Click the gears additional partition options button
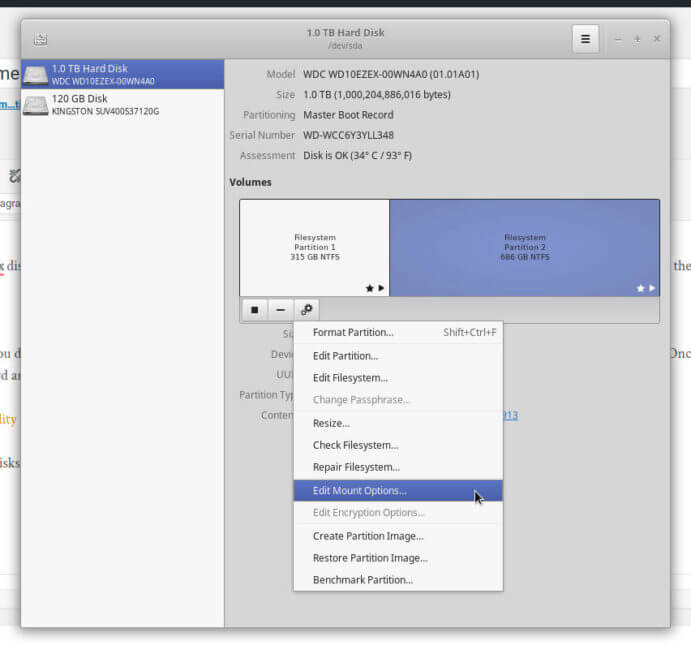Screen dimensions: 691x650 coord(307,310)
